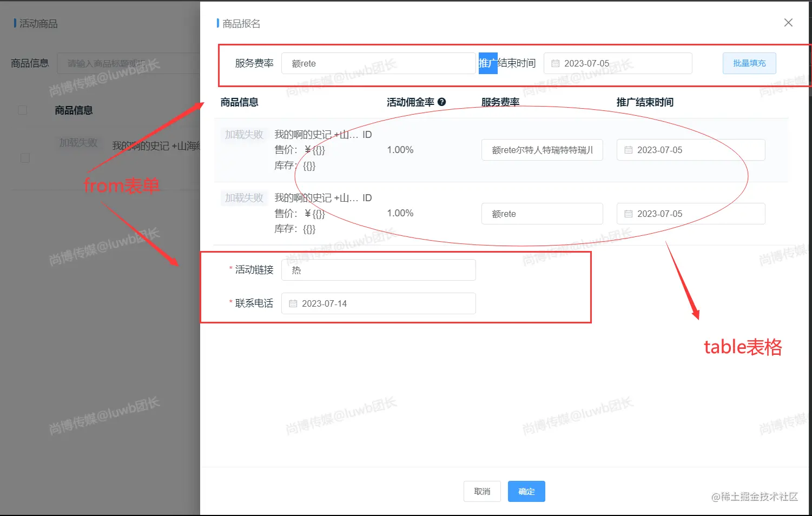Screen dimensions: 812x516
Task: Click second product's 加载失败 image thumbnail
Action: pos(244,198)
